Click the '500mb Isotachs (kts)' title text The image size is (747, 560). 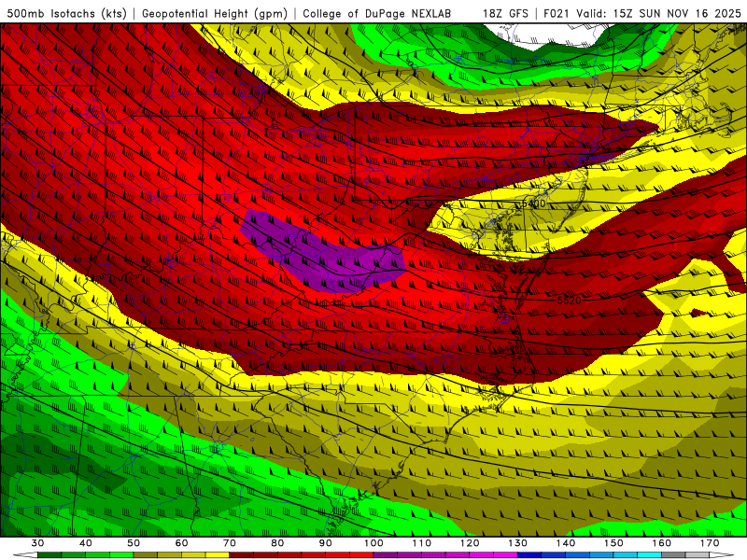click(x=67, y=13)
